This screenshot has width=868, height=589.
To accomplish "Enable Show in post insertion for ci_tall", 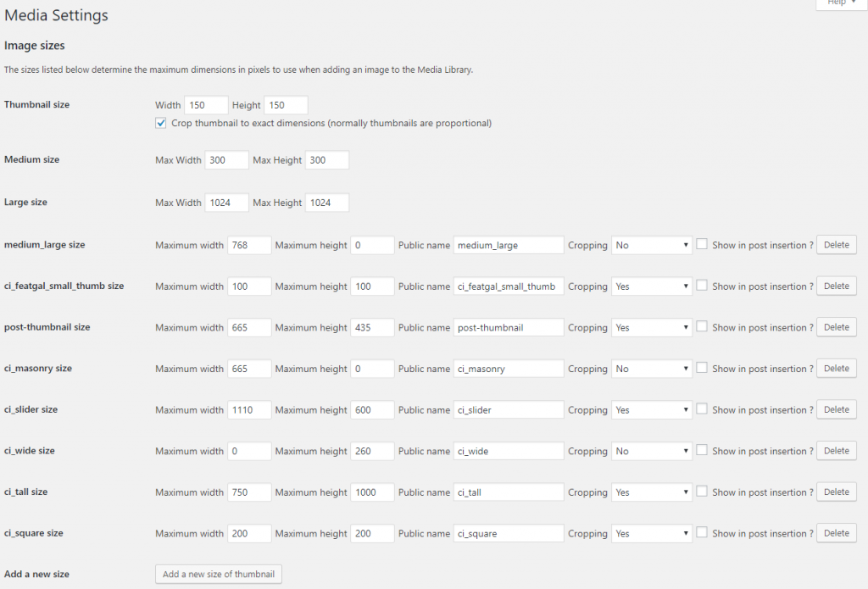I will point(701,492).
